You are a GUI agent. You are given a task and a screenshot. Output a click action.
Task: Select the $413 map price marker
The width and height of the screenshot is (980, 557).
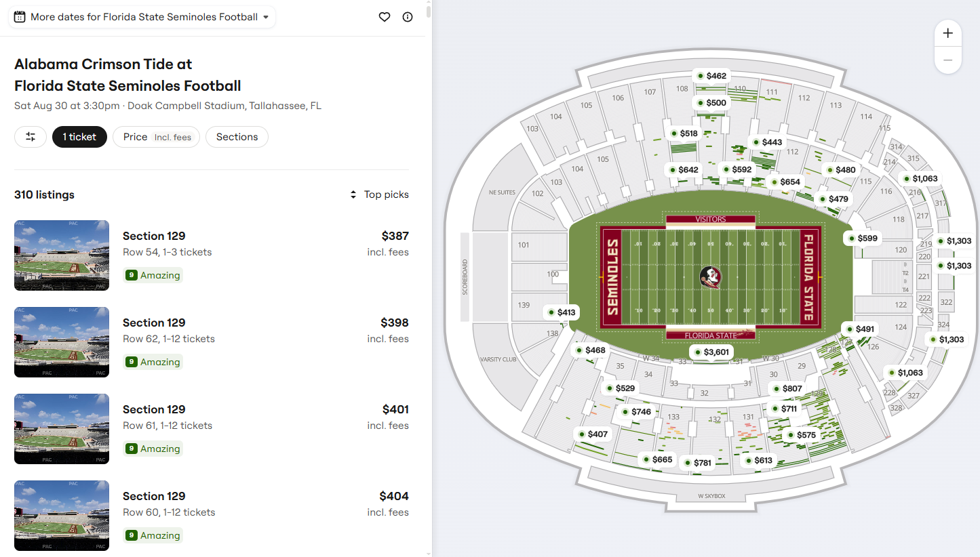pos(560,312)
